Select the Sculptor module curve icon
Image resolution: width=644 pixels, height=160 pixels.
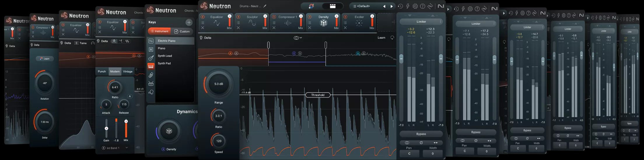tap(252, 23)
